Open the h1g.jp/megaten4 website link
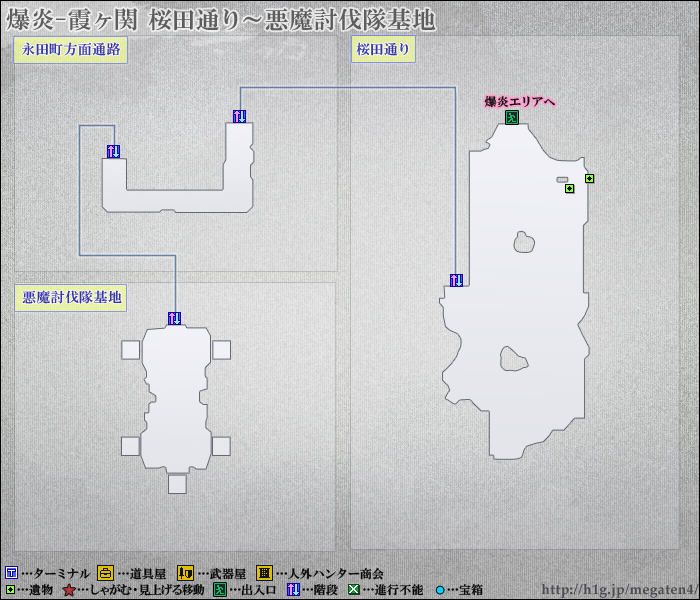 (618, 590)
